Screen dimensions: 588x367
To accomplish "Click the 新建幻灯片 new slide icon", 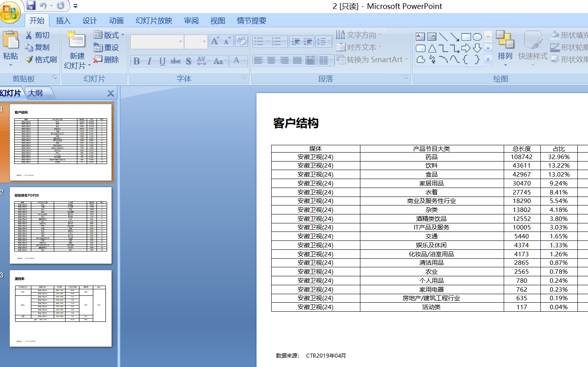I will click(x=77, y=41).
